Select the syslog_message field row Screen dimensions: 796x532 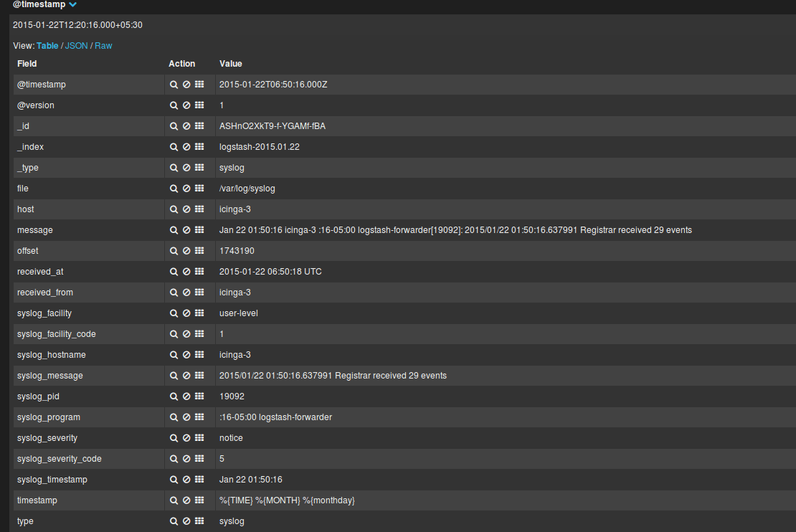coord(49,375)
